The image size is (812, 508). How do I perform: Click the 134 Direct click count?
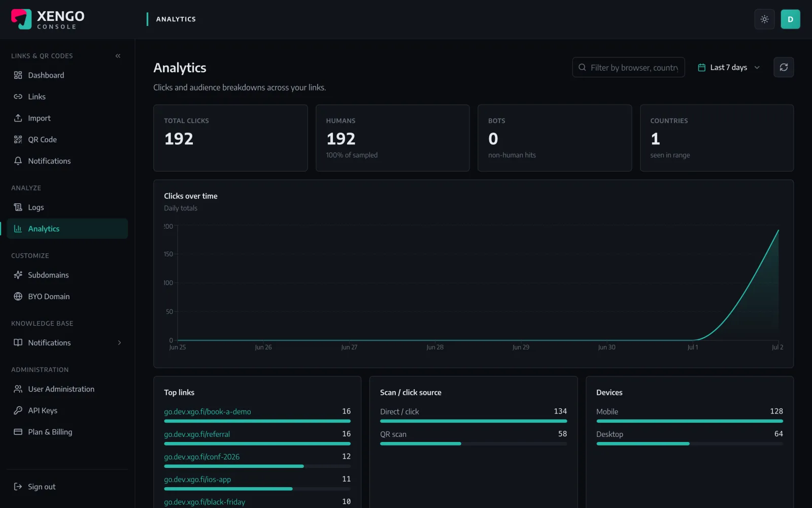[560, 411]
